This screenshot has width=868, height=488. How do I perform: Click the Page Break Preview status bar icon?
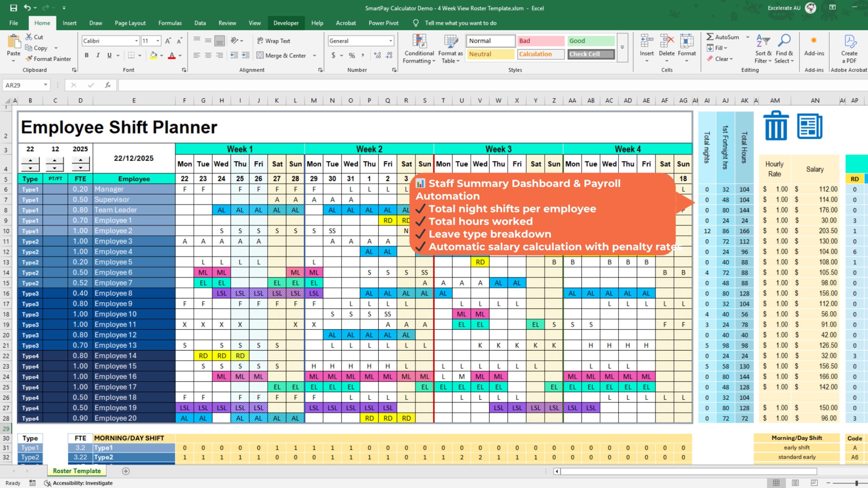tap(814, 483)
